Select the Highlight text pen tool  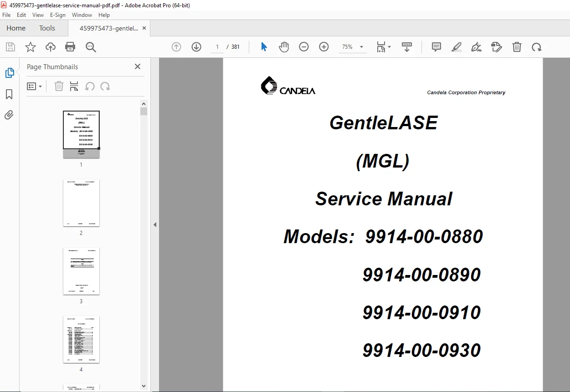pyautogui.click(x=457, y=47)
